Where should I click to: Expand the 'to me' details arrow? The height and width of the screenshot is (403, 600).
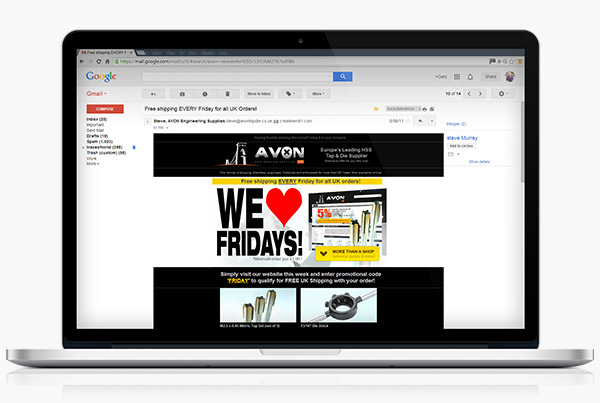(x=167, y=127)
